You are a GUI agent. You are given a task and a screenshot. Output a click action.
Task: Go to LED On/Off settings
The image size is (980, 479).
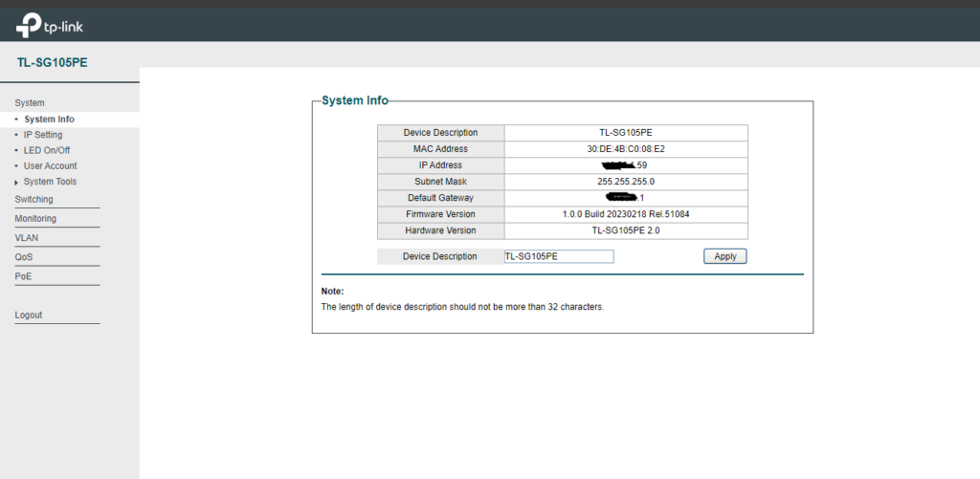(47, 150)
